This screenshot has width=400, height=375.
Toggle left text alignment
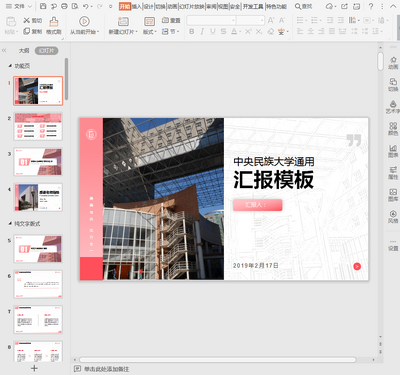[x=300, y=31]
